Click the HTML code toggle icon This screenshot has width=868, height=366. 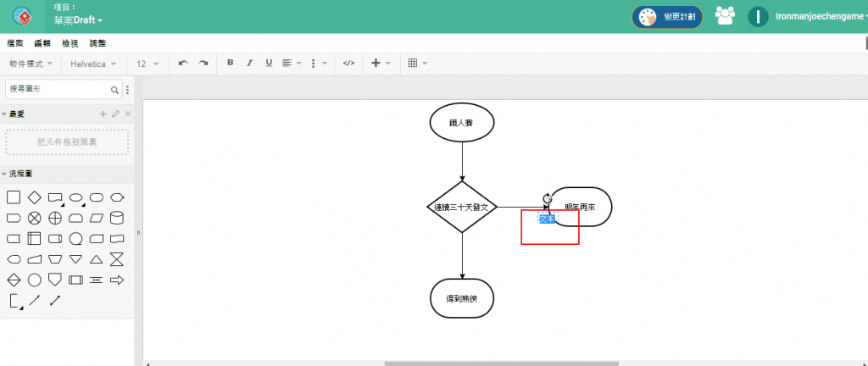tap(348, 63)
